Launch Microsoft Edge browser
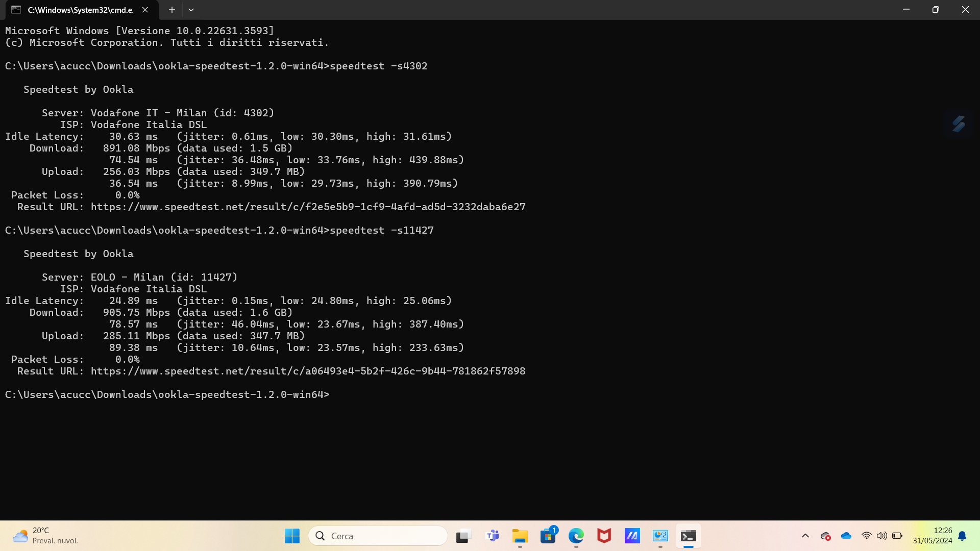Viewport: 980px width, 551px height. pyautogui.click(x=576, y=536)
